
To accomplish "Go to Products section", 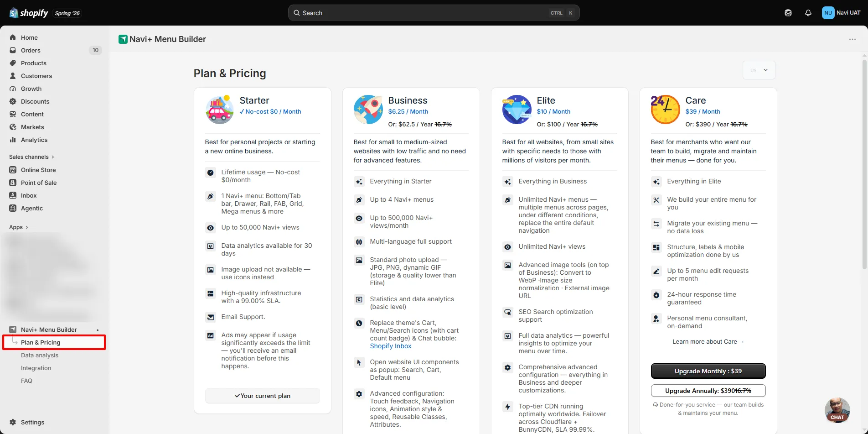I will (x=33, y=63).
